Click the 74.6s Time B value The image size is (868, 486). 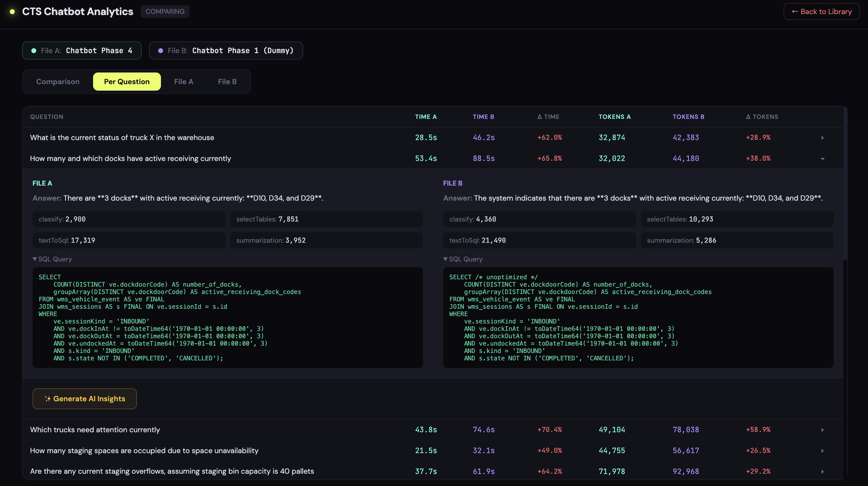pyautogui.click(x=483, y=430)
